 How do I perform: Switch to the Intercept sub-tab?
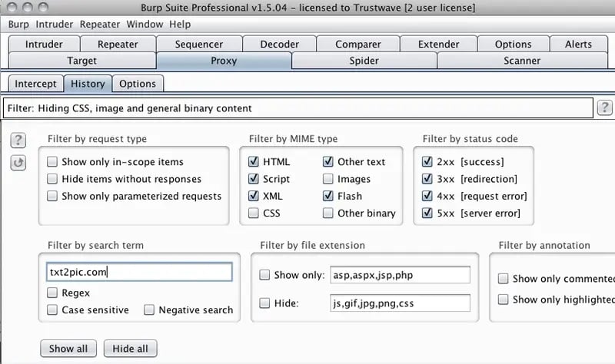click(x=35, y=84)
